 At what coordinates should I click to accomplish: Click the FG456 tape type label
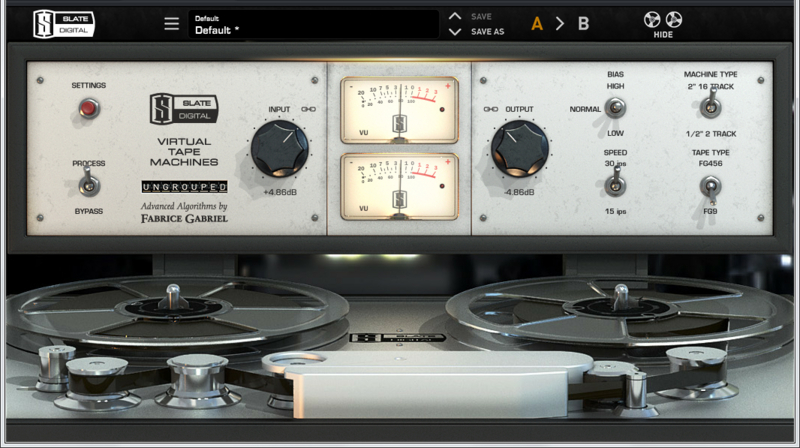[710, 163]
